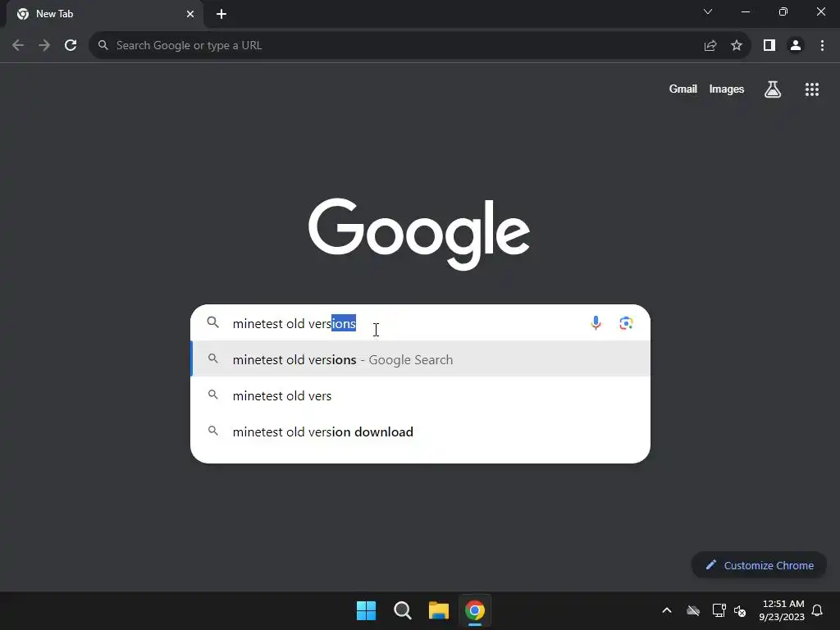Click the Chrome taskbar icon
This screenshot has height=630, width=840.
(475, 610)
